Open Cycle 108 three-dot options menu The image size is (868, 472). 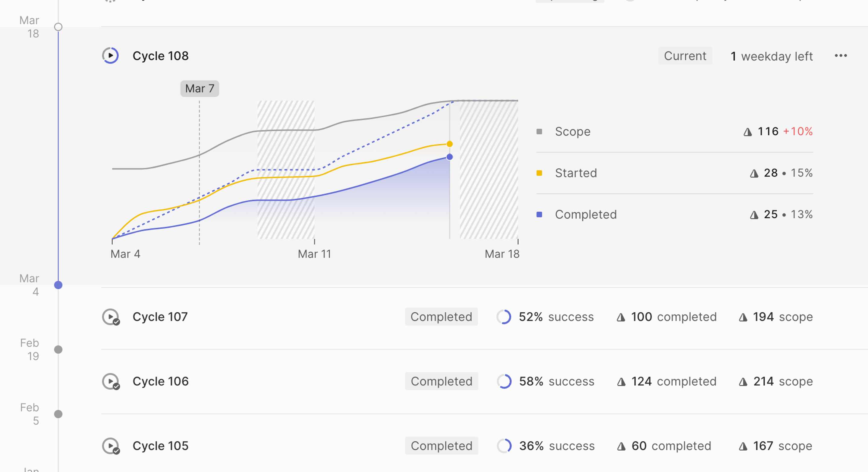(841, 55)
